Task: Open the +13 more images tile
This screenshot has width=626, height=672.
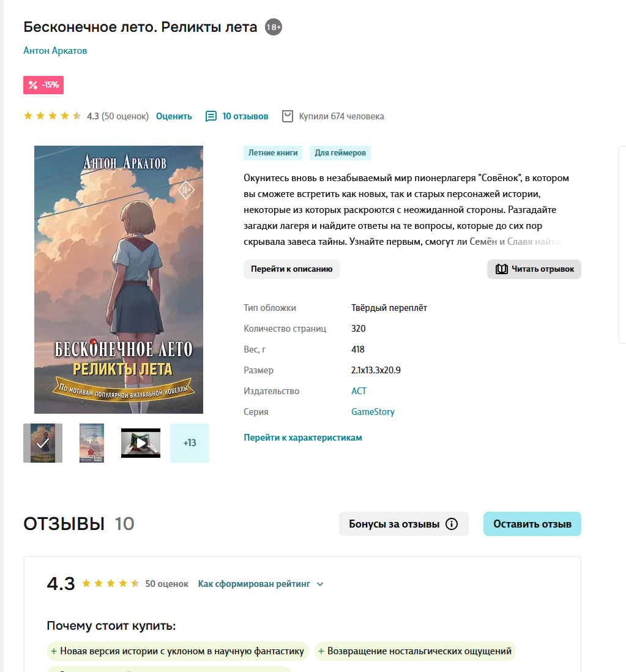Action: [189, 443]
